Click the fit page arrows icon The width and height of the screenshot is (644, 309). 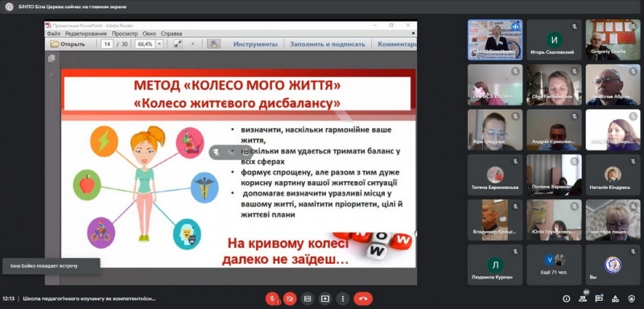point(177,44)
